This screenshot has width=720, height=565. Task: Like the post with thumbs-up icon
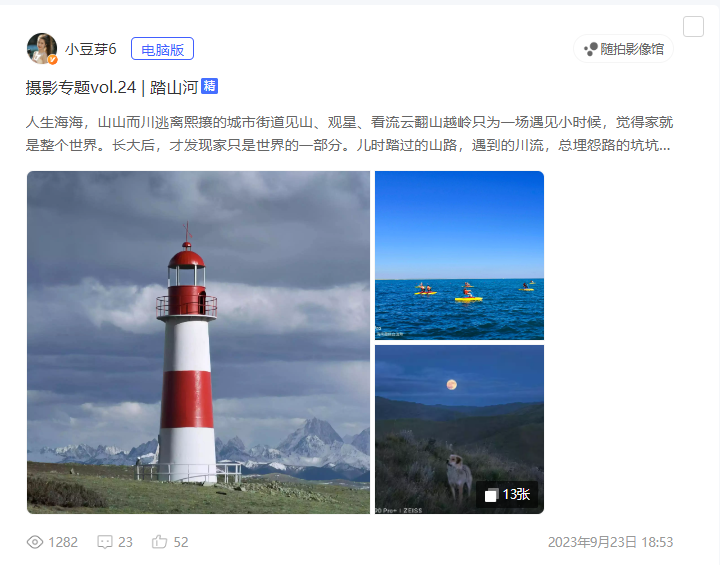point(159,542)
